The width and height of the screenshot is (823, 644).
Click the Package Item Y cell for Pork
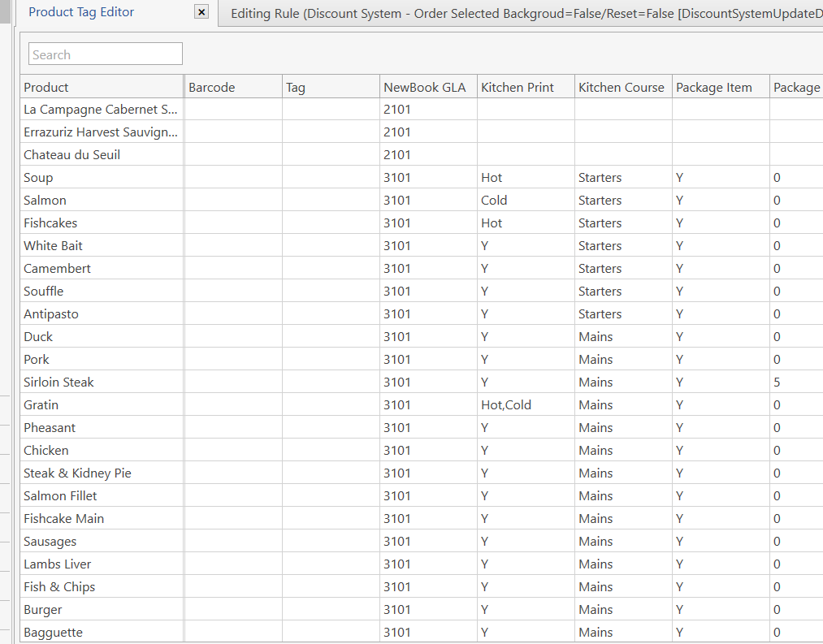(721, 359)
